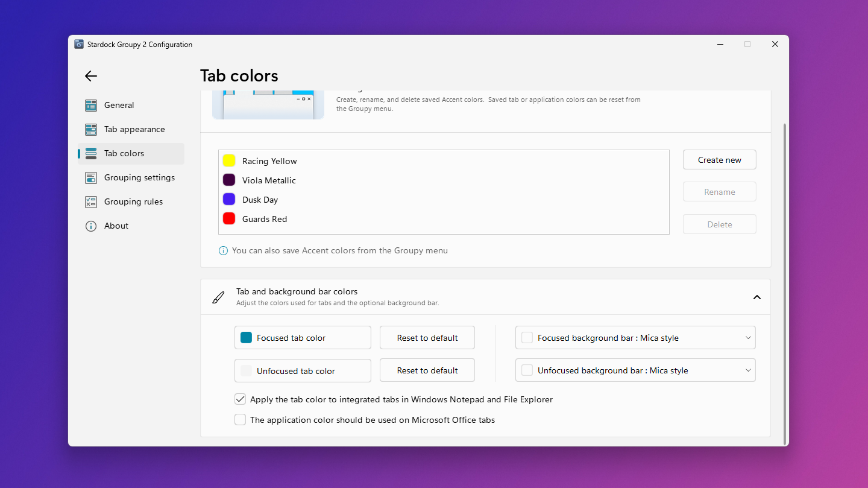Click the Delete button

pyautogui.click(x=720, y=224)
